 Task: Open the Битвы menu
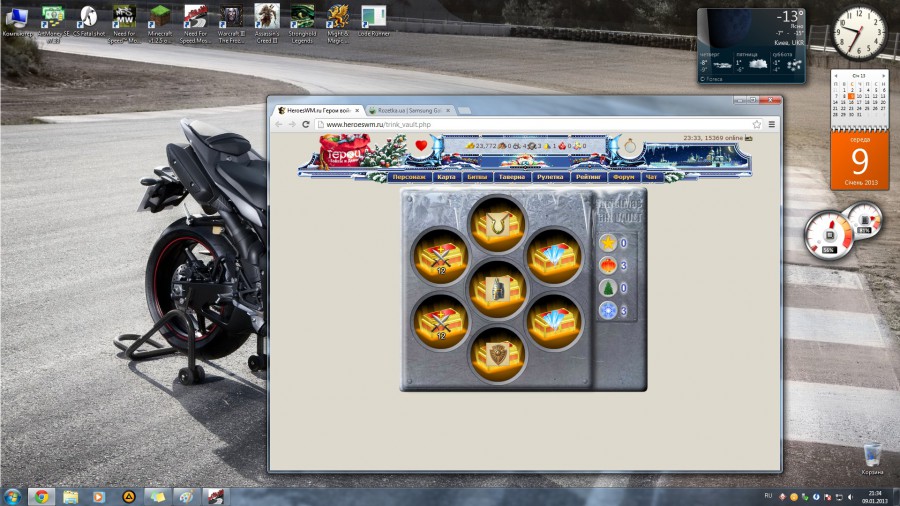[x=477, y=177]
